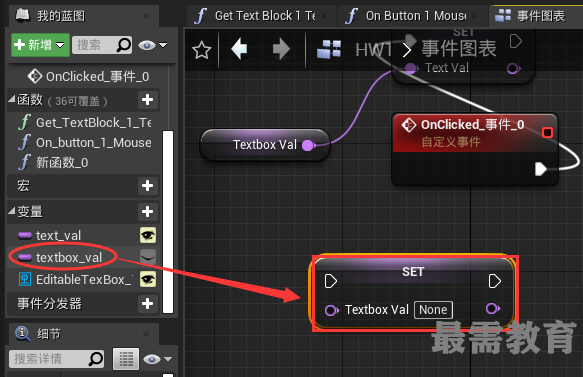Add an event dispatcher with the 事件分发器 plus button
Image resolution: width=583 pixels, height=377 pixels.
coord(148,304)
